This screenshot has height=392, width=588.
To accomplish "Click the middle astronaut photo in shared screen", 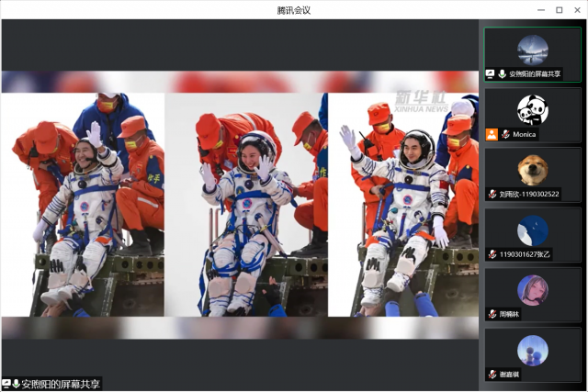I will 246,204.
